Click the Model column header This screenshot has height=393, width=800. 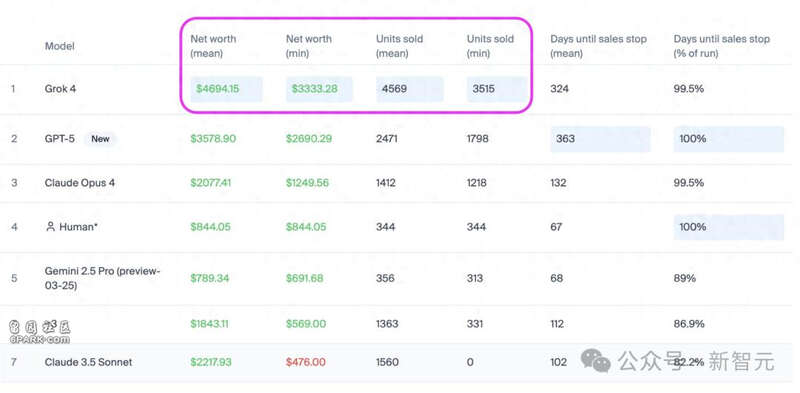tap(60, 46)
